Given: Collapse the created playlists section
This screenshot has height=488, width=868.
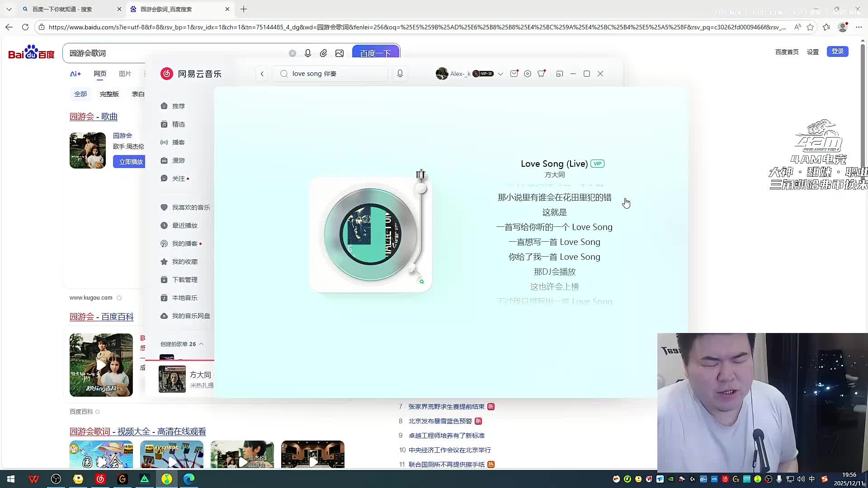Looking at the screenshot, I should coord(201,344).
